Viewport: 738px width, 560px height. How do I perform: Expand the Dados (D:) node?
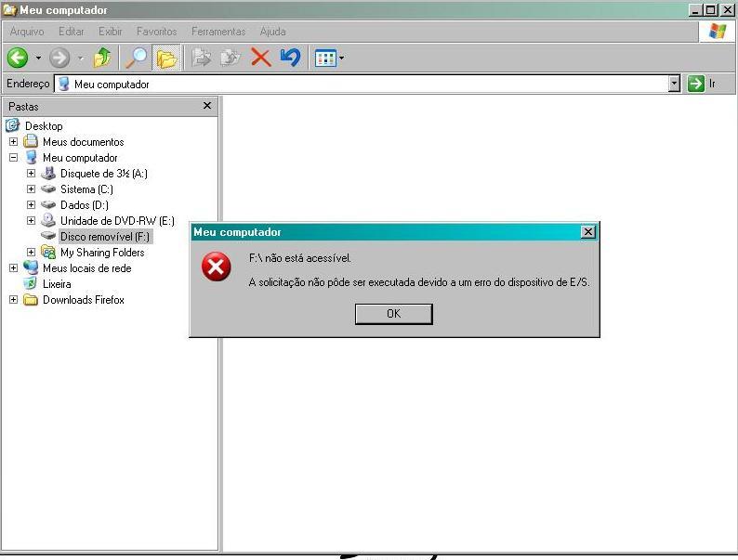pyautogui.click(x=31, y=205)
